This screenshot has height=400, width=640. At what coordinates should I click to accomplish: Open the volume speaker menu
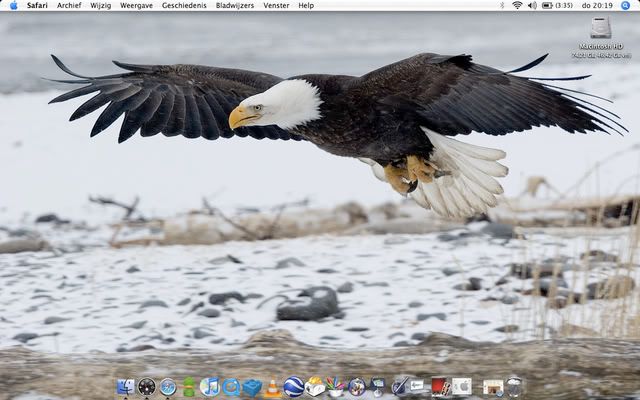[x=532, y=5]
